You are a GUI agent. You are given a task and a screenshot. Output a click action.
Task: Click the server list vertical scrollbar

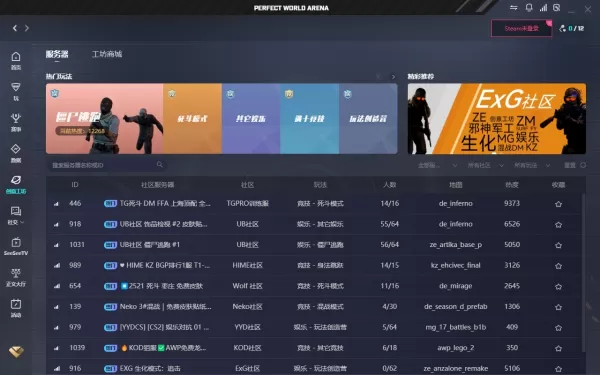(584, 272)
